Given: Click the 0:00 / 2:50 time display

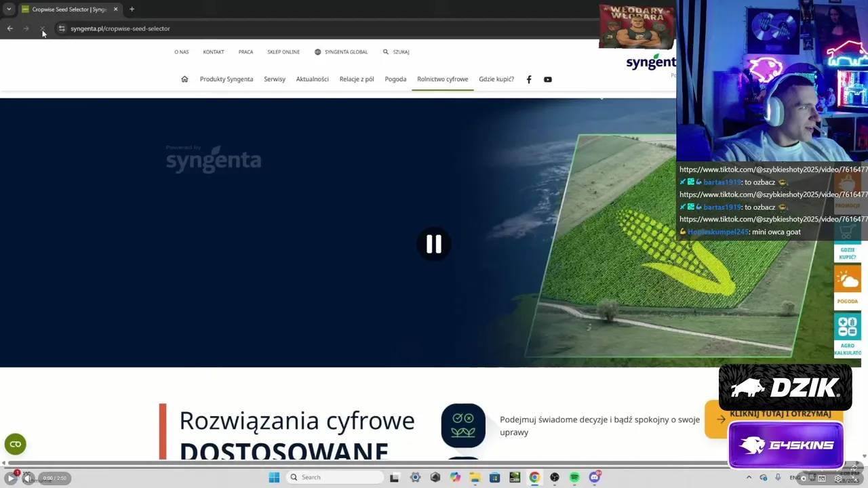Looking at the screenshot, I should (x=54, y=479).
